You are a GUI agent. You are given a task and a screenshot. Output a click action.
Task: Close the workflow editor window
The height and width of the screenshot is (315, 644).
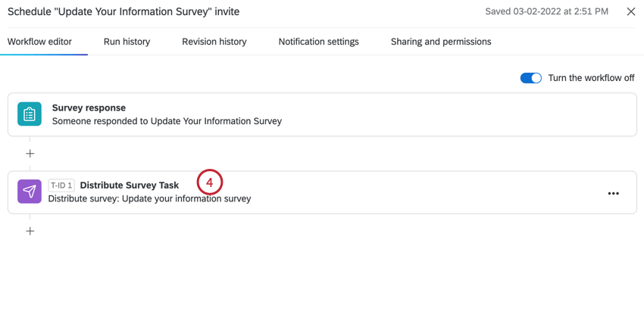click(630, 12)
